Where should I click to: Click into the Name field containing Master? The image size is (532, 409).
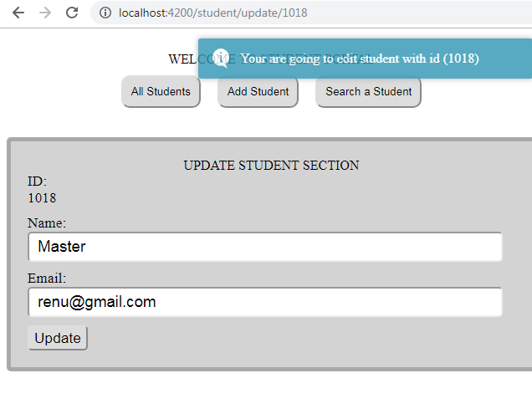click(x=265, y=247)
